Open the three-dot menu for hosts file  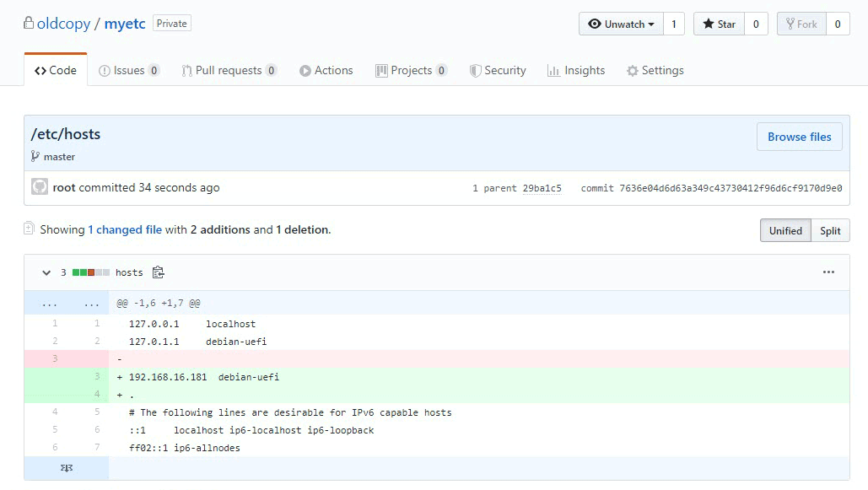pos(828,272)
